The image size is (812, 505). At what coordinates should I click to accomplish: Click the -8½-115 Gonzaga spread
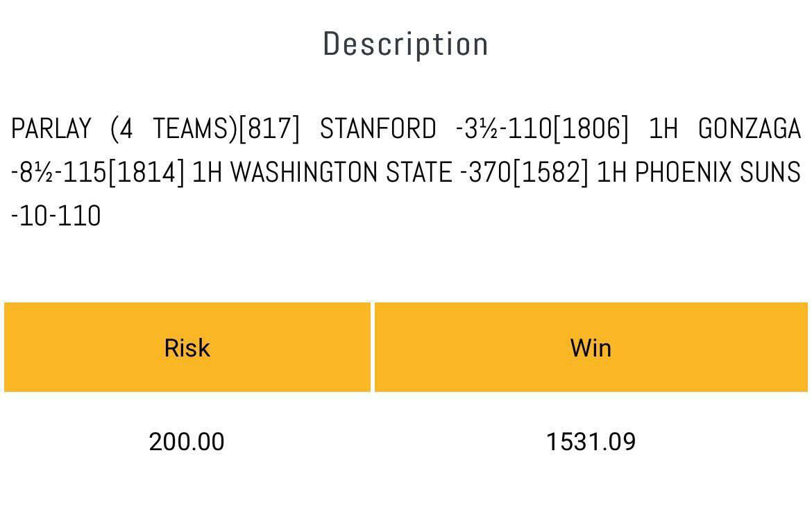(59, 172)
